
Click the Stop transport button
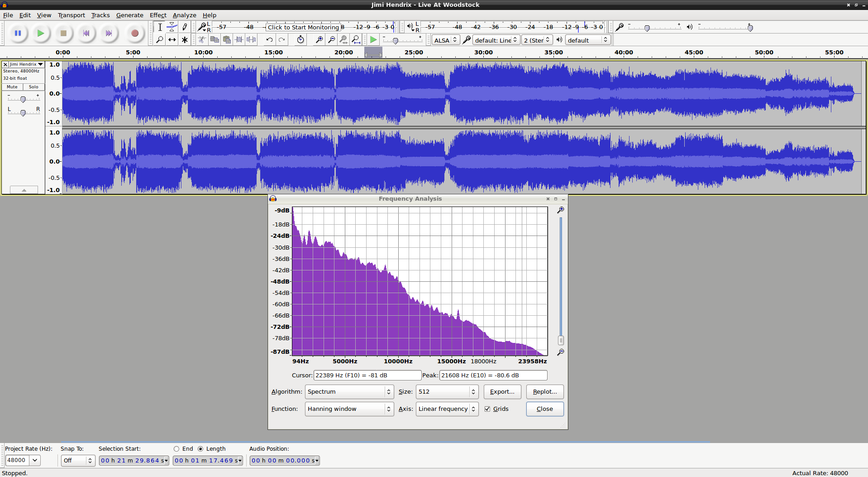click(63, 33)
